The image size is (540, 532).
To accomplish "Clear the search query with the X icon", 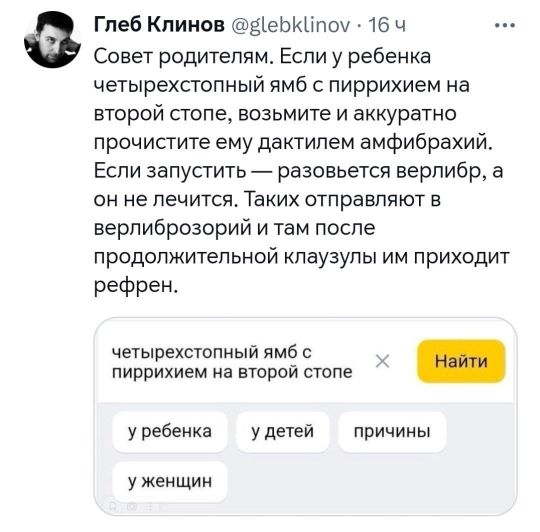I will pyautogui.click(x=382, y=361).
